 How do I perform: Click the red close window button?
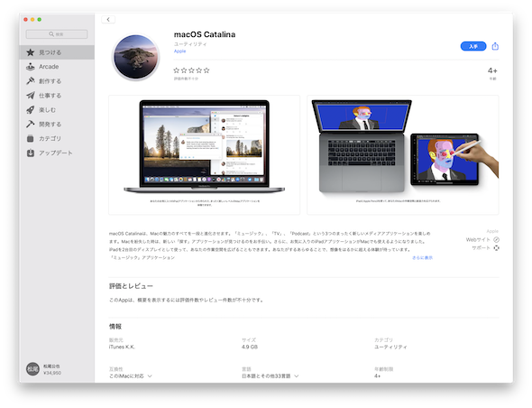click(26, 19)
